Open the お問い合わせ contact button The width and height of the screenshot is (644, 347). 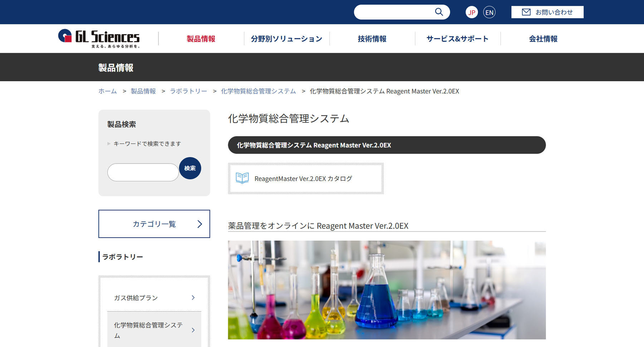[x=547, y=12]
